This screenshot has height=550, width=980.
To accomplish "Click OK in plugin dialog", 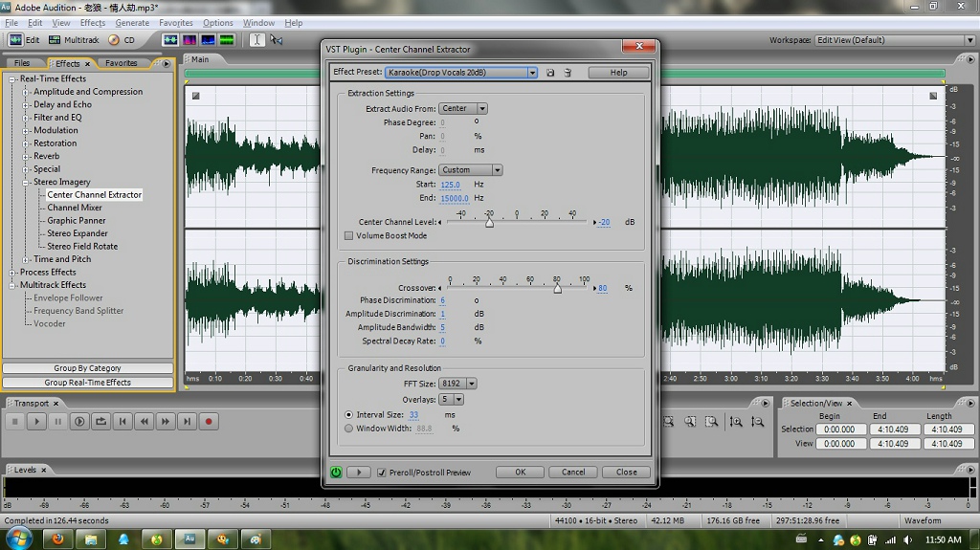I will pos(520,472).
